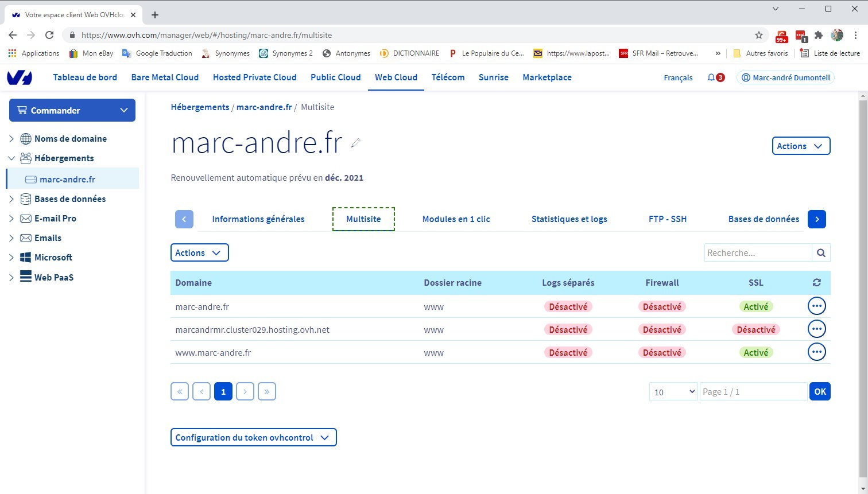Open options menu for www.marc-andre.fr row

(816, 352)
